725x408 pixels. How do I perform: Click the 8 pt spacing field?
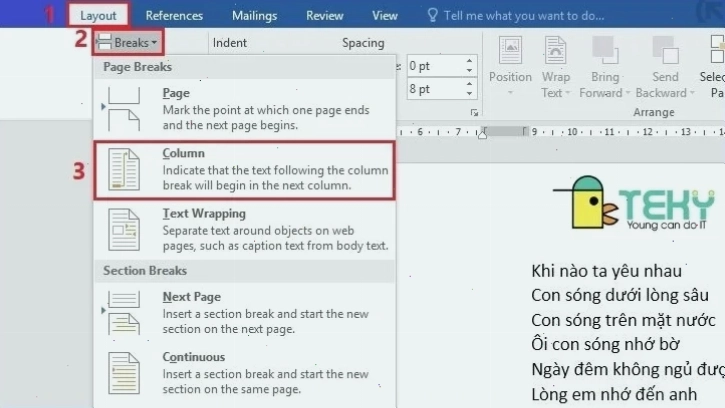(435, 89)
